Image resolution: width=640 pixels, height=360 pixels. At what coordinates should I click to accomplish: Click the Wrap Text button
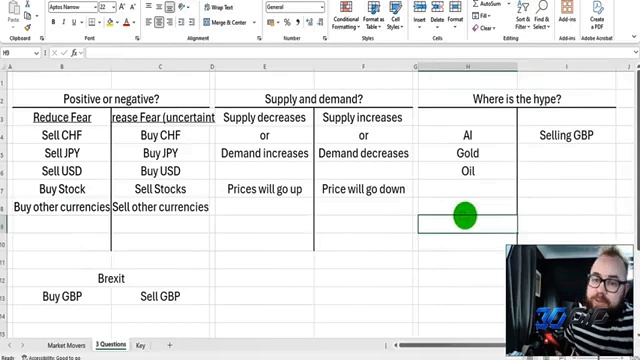pos(218,7)
